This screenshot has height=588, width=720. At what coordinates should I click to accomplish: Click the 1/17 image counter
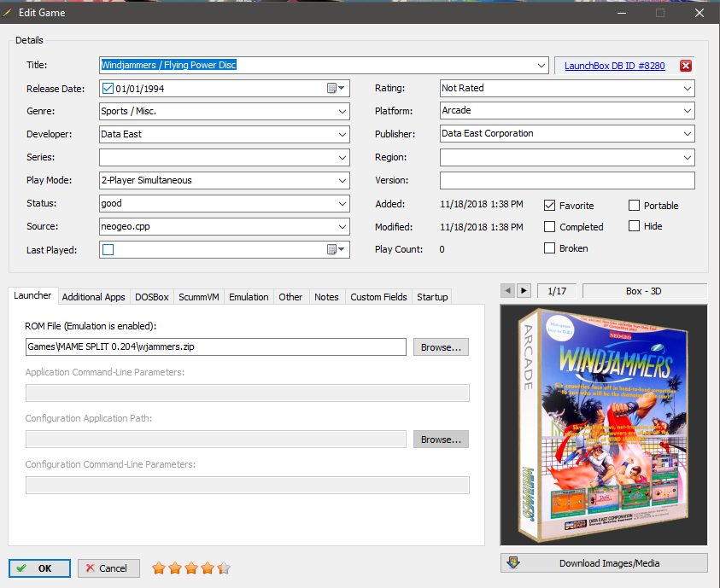pyautogui.click(x=557, y=291)
